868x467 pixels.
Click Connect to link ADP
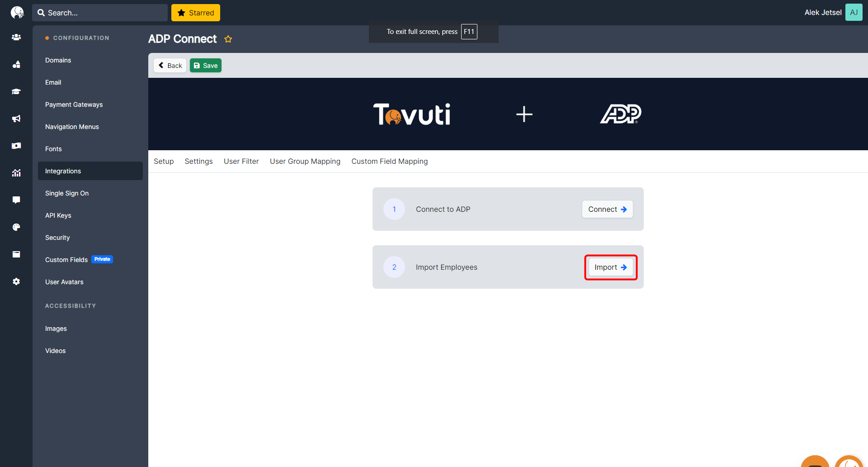pos(607,209)
